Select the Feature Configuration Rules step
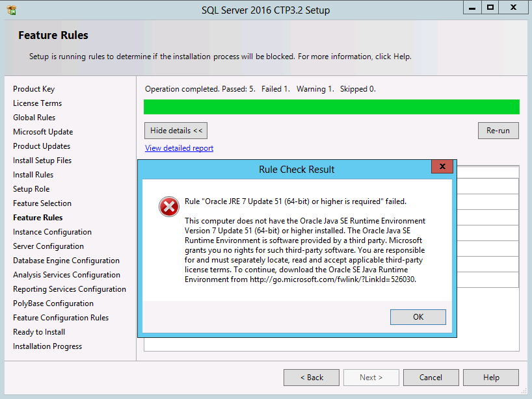The height and width of the screenshot is (399, 532). [x=60, y=318]
